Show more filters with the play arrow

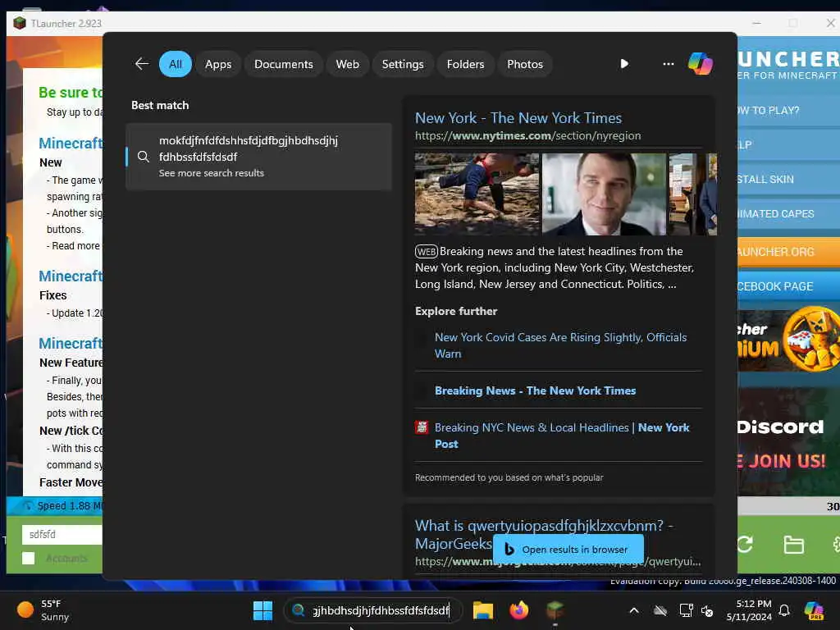point(624,64)
